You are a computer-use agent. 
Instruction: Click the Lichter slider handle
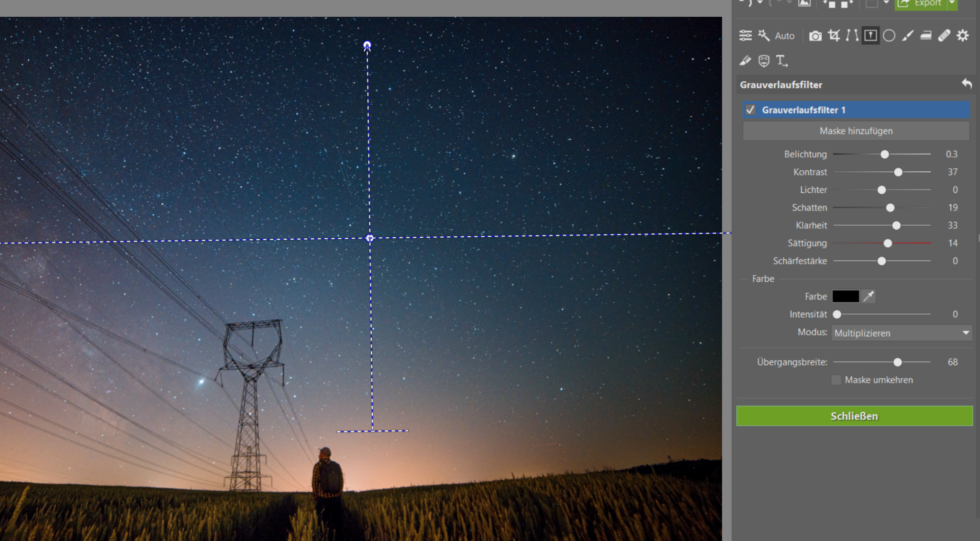881,190
